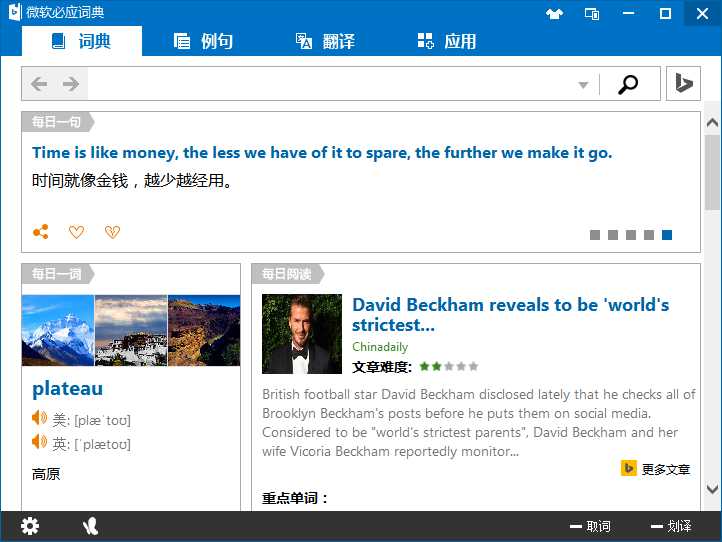Open the voice microphone feature in bottom bar
722x542 pixels.
coord(90,526)
